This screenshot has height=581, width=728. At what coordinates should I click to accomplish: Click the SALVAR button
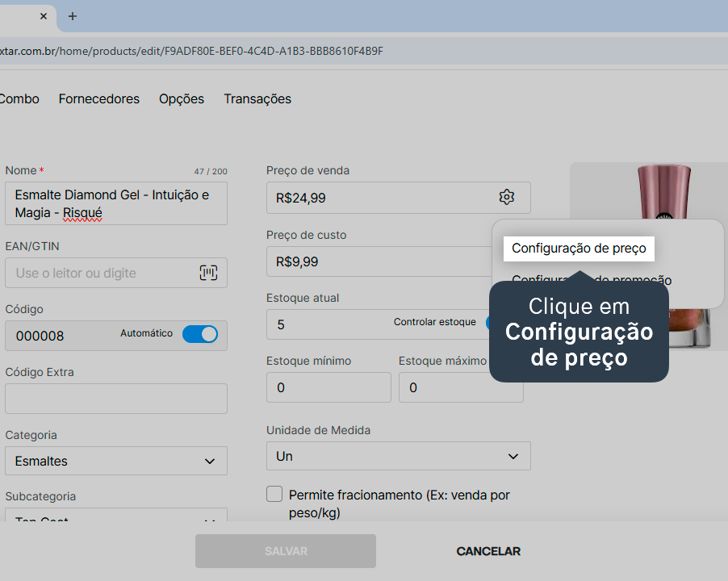pyautogui.click(x=286, y=551)
